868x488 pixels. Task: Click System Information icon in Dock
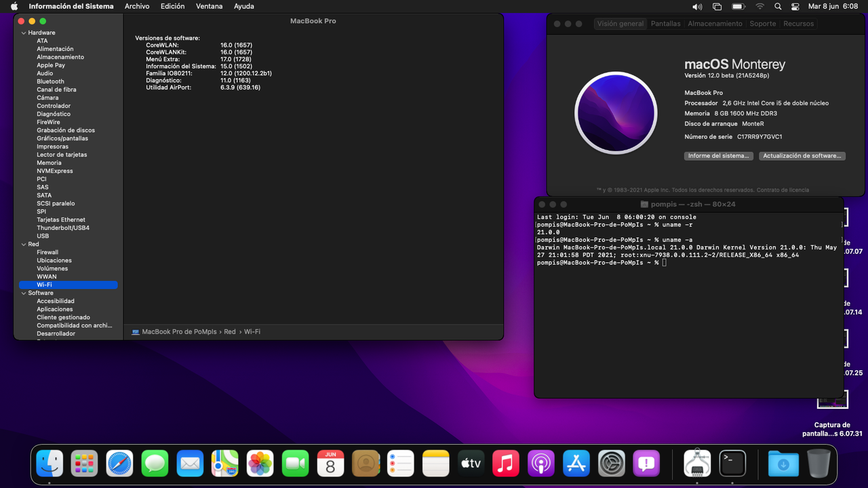(x=697, y=464)
